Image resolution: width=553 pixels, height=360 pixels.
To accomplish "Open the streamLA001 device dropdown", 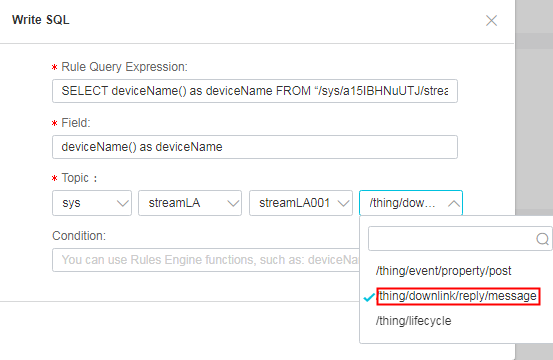I will (x=301, y=203).
